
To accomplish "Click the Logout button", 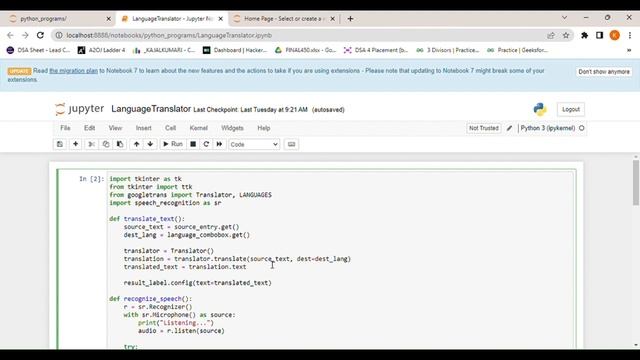I will click(x=571, y=109).
